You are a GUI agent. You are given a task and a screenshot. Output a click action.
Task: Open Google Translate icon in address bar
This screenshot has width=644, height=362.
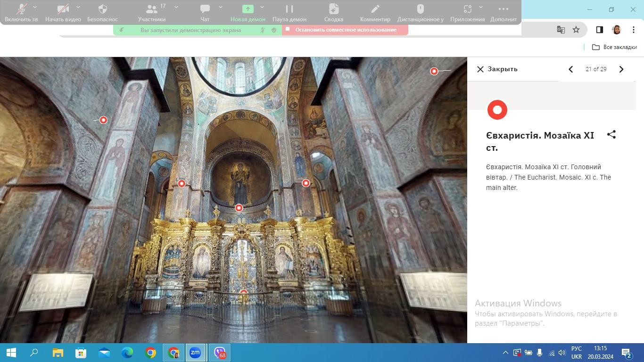click(561, 30)
